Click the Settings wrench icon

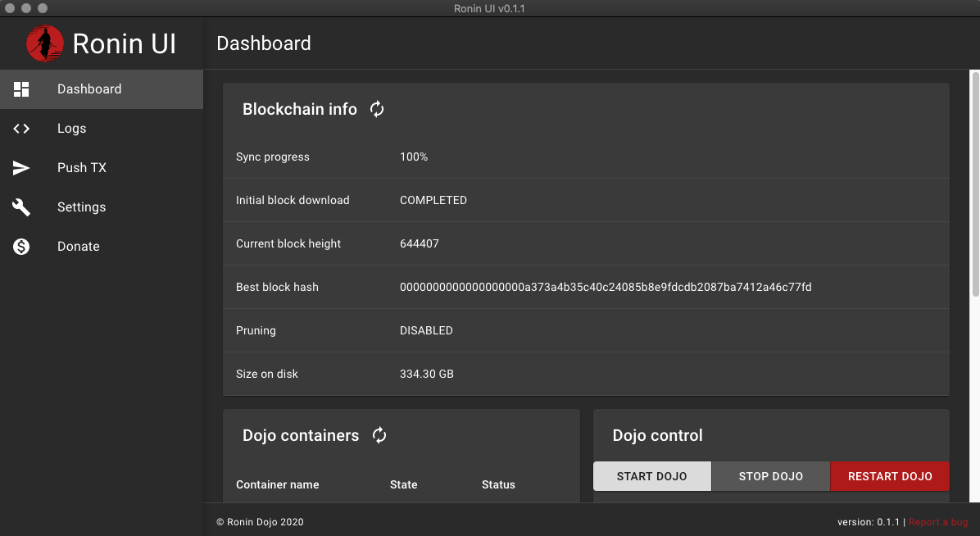21,207
